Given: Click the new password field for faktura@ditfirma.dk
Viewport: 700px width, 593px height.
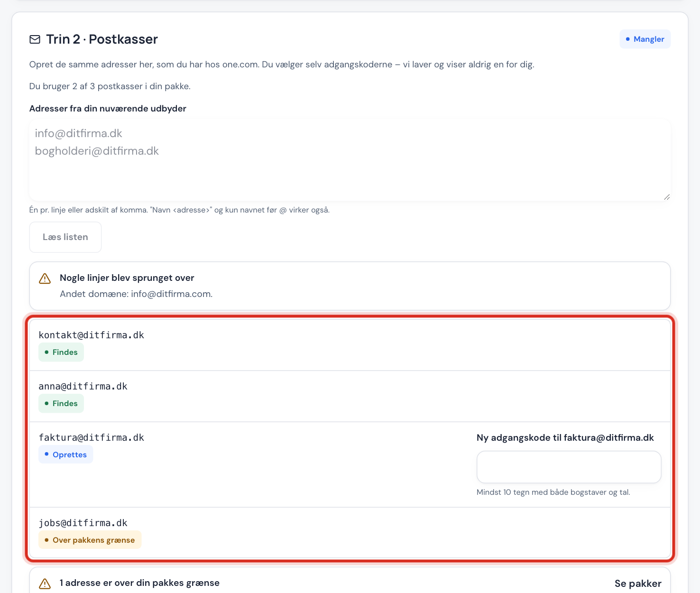Looking at the screenshot, I should click(569, 467).
